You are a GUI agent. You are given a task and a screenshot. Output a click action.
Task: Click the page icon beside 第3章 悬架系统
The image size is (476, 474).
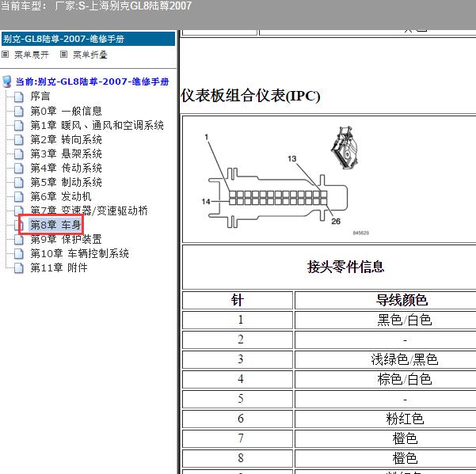19,154
